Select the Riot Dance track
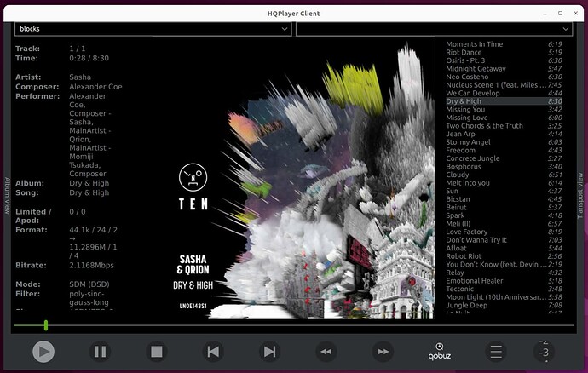 [504, 53]
